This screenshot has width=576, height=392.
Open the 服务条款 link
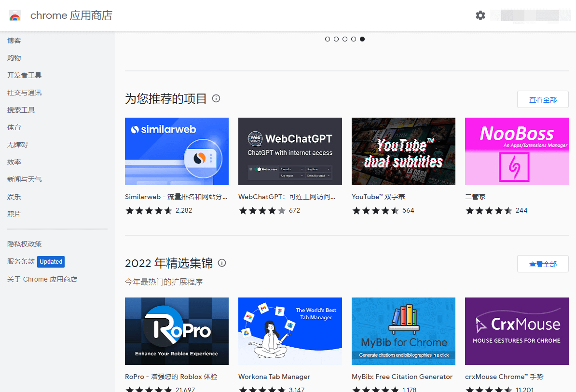click(21, 261)
